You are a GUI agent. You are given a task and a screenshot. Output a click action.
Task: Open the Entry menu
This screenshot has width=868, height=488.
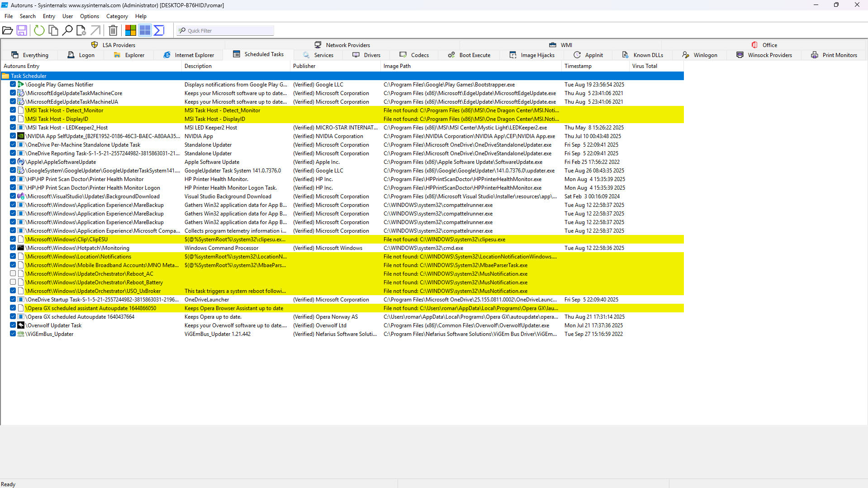pyautogui.click(x=49, y=16)
